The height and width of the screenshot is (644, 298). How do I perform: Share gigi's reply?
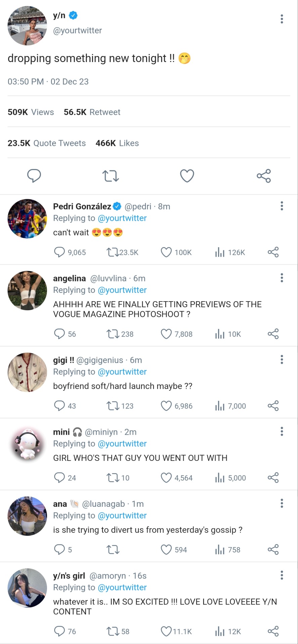[273, 406]
